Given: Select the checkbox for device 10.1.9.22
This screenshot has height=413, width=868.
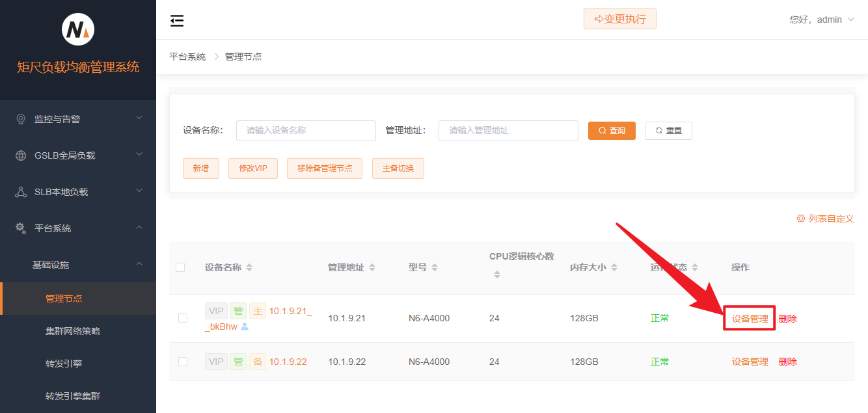Looking at the screenshot, I should click(183, 362).
